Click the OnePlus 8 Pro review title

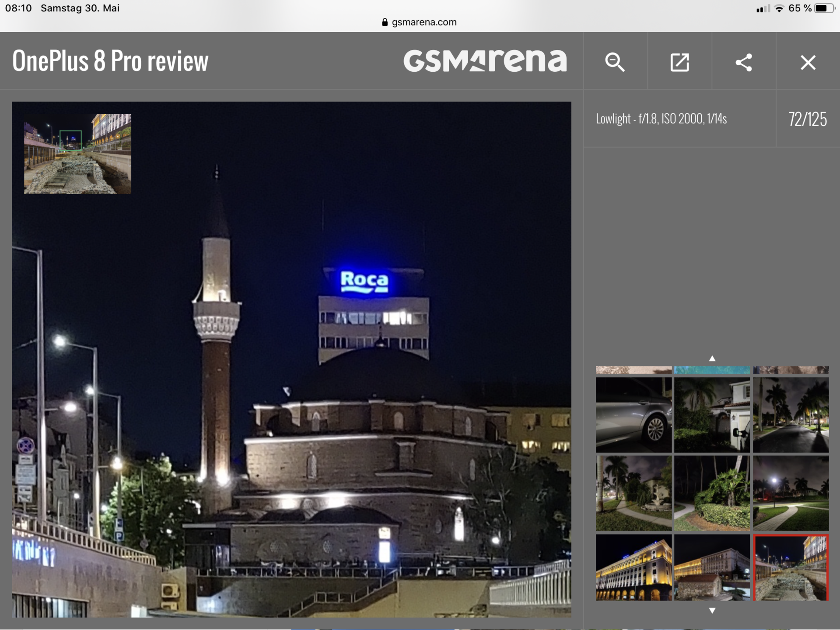click(x=110, y=61)
